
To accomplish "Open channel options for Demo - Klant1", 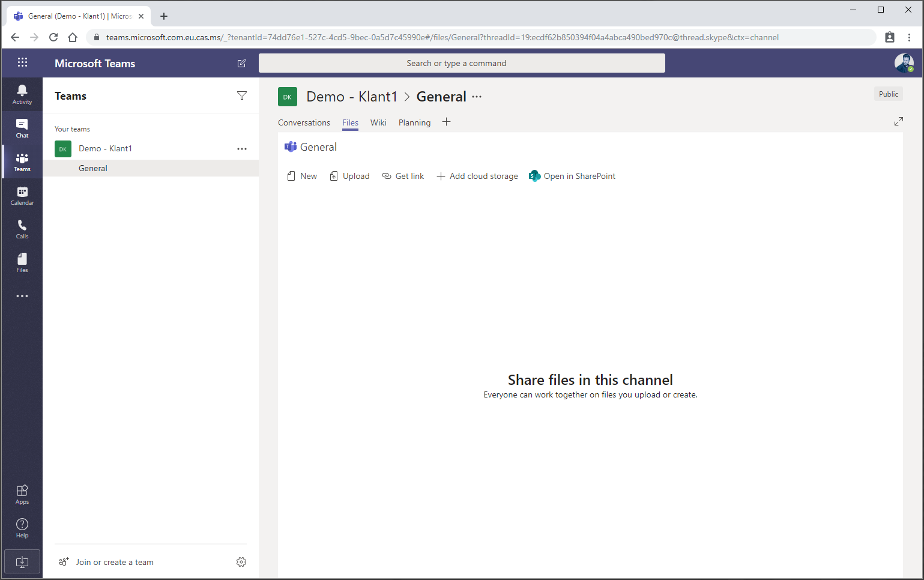I will [242, 148].
